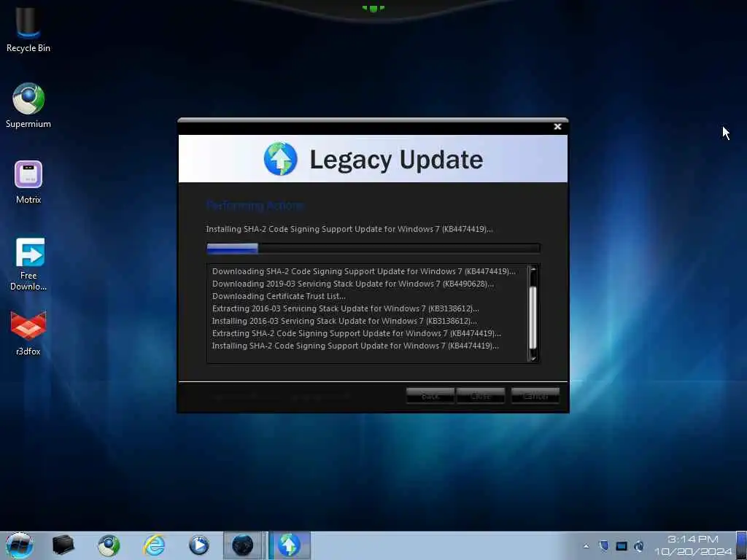The width and height of the screenshot is (747, 560).
Task: Click the Show Desktop strip
Action: 741,545
